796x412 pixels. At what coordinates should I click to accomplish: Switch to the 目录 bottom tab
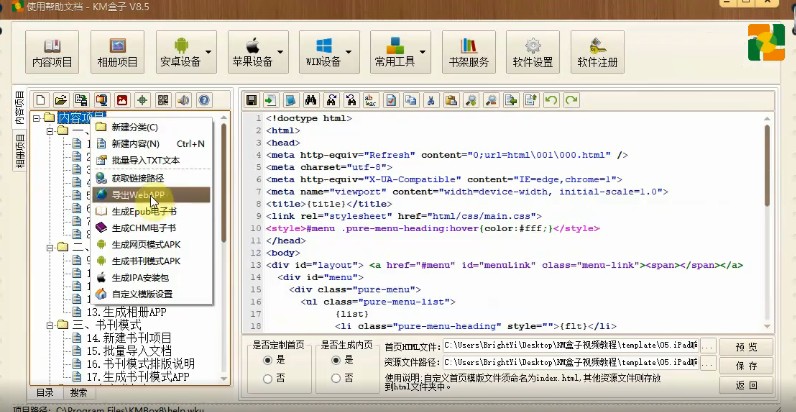point(45,393)
